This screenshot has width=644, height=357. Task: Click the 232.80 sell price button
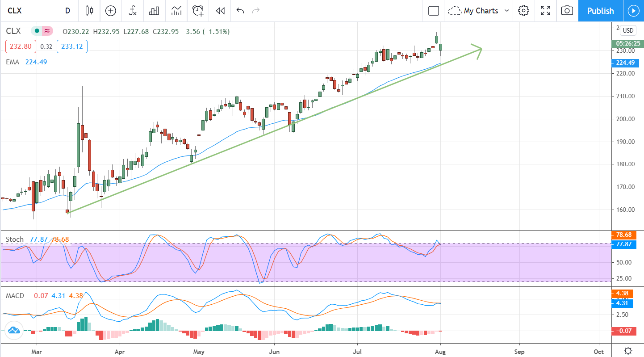(18, 46)
